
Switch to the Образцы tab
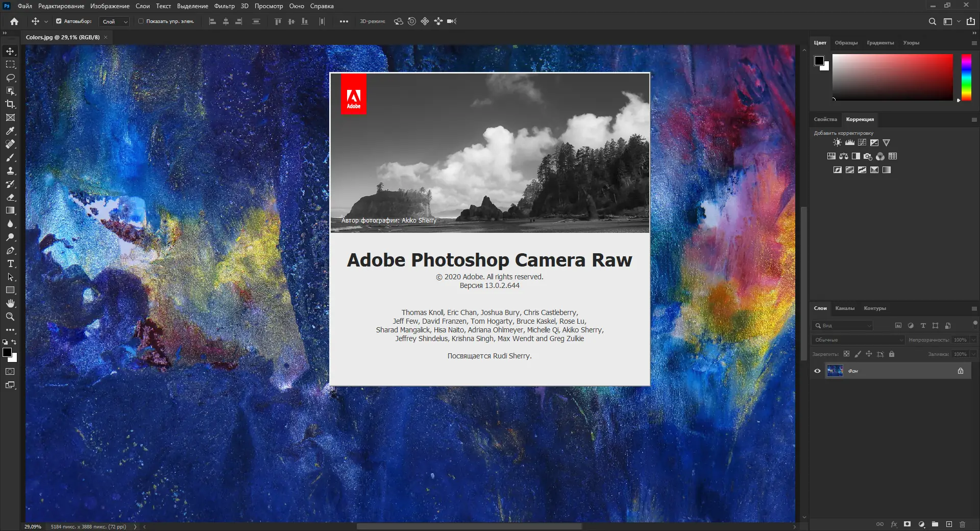tap(846, 43)
